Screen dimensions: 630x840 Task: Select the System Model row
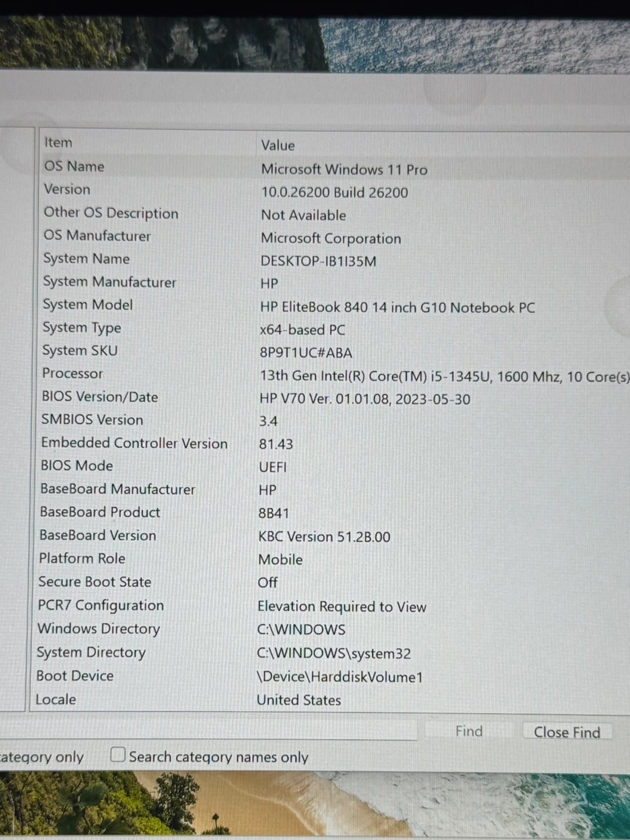[87, 304]
